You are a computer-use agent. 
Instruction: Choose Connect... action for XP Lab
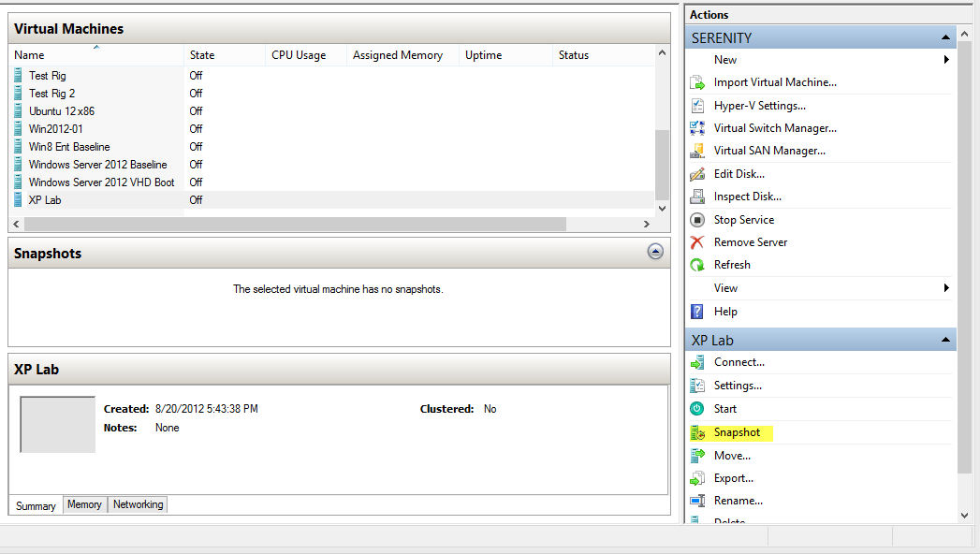(739, 362)
